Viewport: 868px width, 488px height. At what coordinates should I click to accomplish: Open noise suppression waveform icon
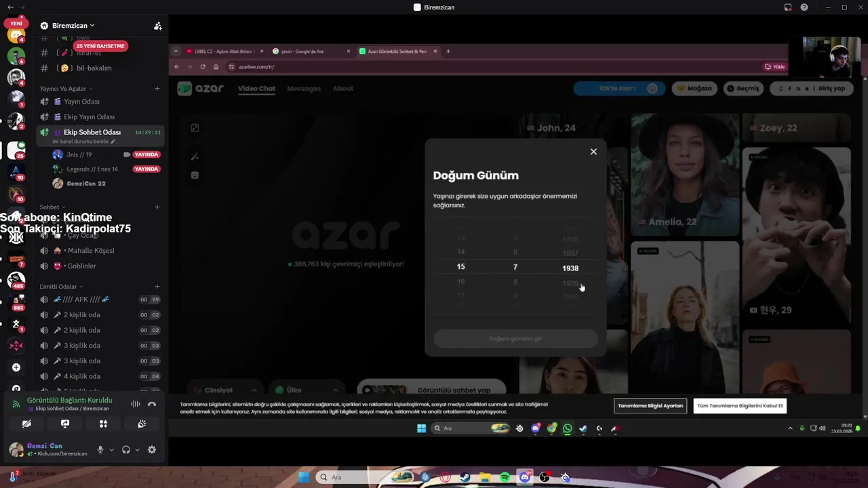[136, 404]
